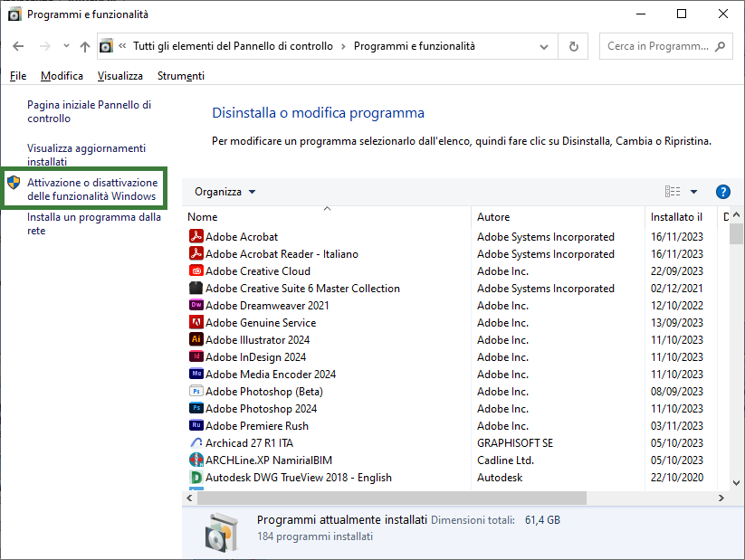Screen dimensions: 745x560
Task: Minimize the Programmi e funzionalità window
Action: pos(641,14)
